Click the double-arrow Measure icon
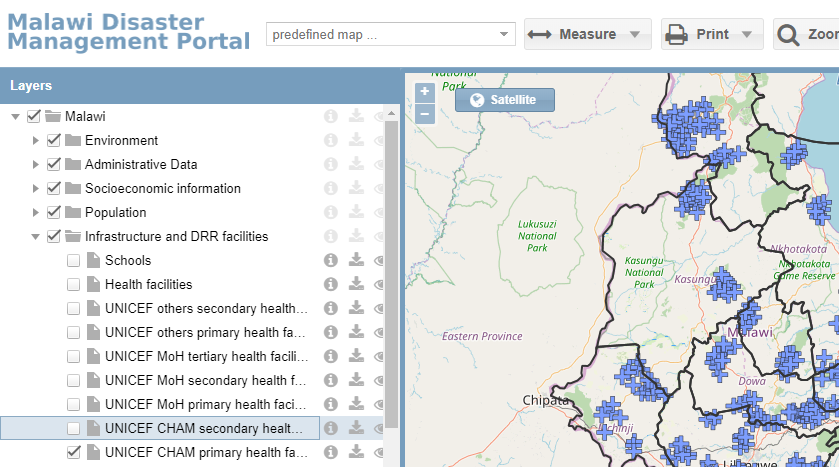 click(539, 34)
